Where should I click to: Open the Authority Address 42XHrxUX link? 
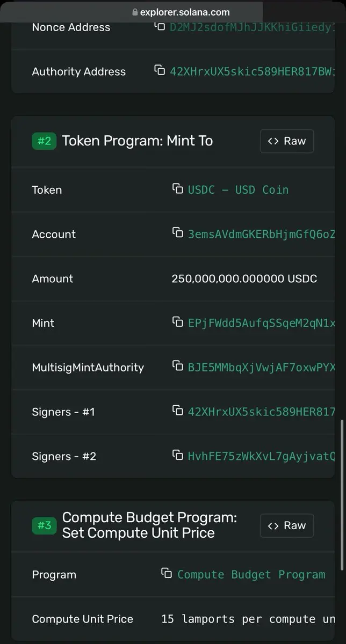252,72
